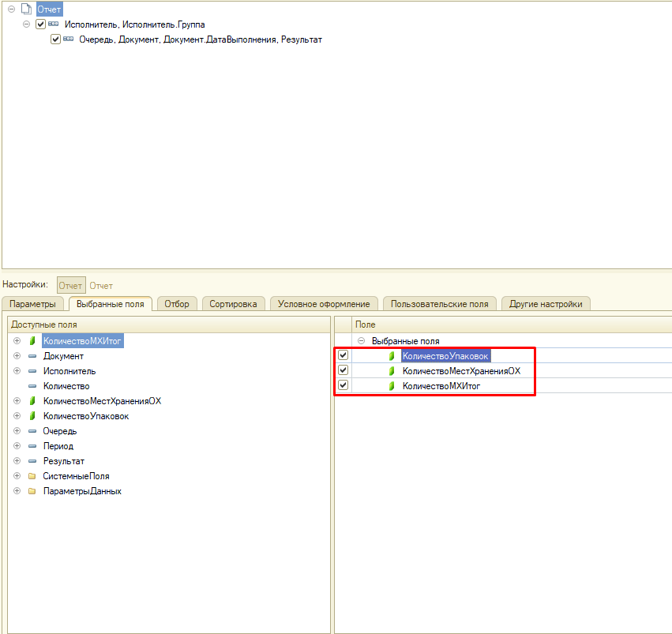Screen dimensions: 672x634
Task: Select Период in available fields
Action: coord(58,446)
